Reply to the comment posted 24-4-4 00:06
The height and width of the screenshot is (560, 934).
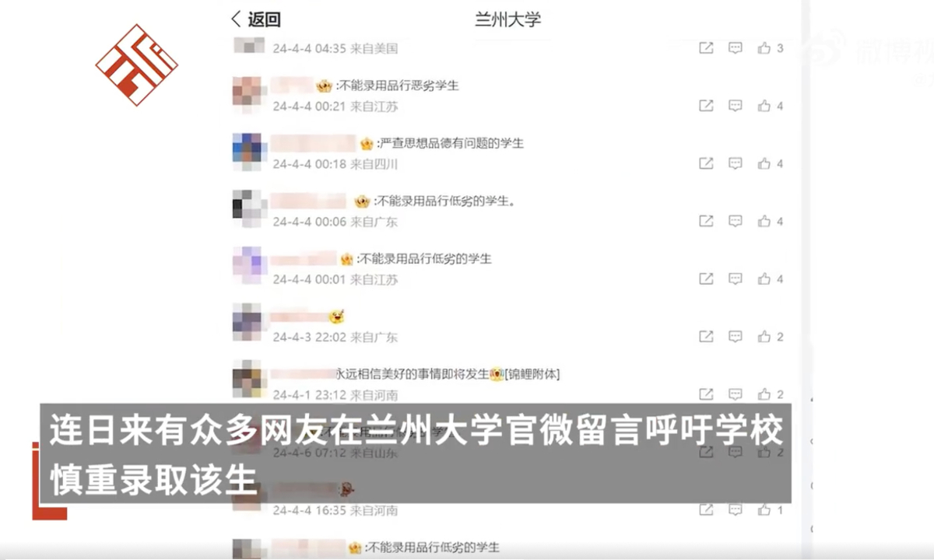point(735,221)
